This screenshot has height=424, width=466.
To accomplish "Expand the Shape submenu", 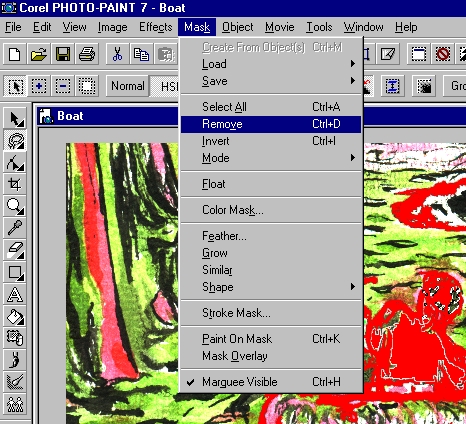I will coord(271,287).
